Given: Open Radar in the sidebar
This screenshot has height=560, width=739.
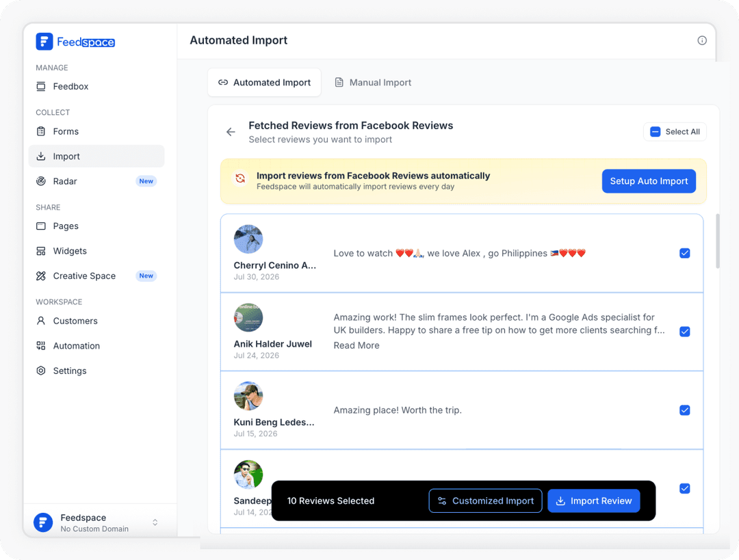Looking at the screenshot, I should pos(96,181).
